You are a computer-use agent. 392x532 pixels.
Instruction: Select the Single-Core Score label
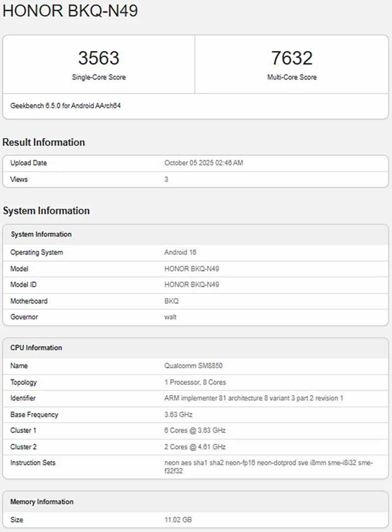click(98, 77)
